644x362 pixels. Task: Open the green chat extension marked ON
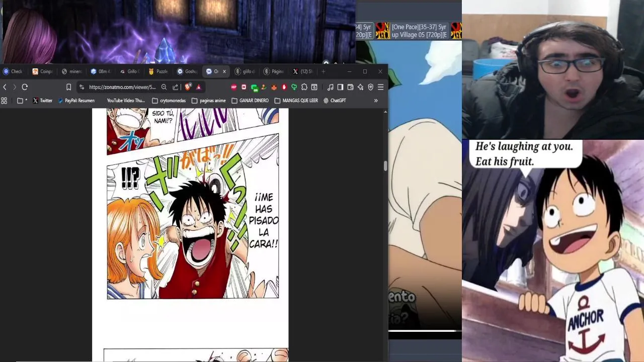tap(254, 87)
